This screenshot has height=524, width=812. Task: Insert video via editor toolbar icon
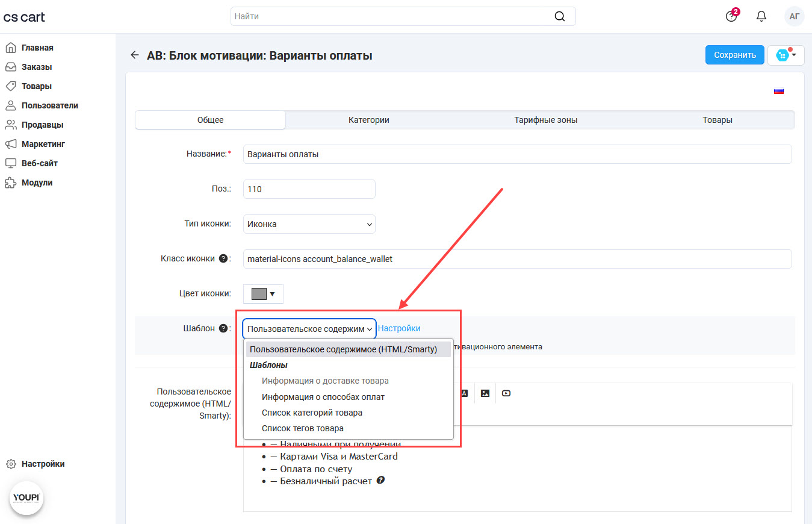point(506,393)
